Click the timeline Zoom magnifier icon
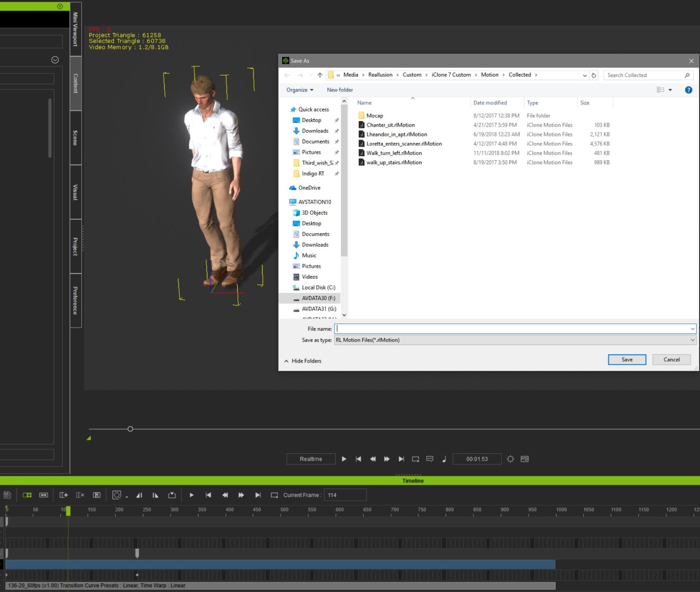Image resolution: width=700 pixels, height=592 pixels. point(117,495)
